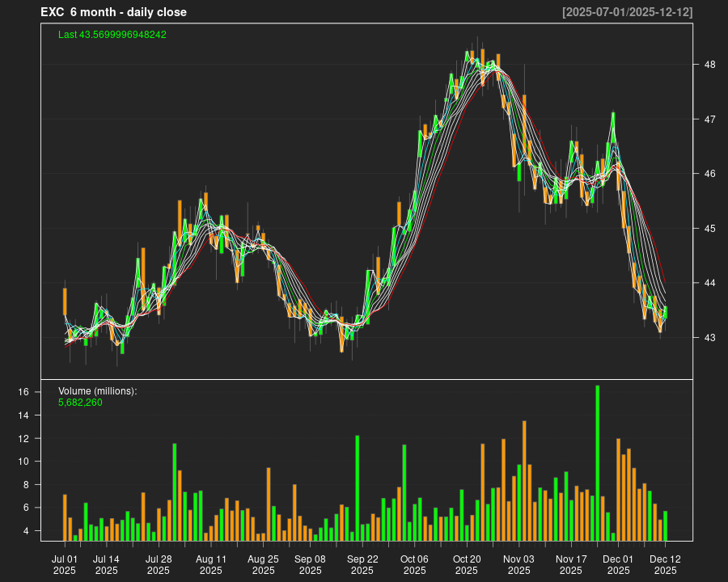Click the green "Last 43.57" price readout
Image resolution: width=728 pixels, height=582 pixels.
point(112,35)
